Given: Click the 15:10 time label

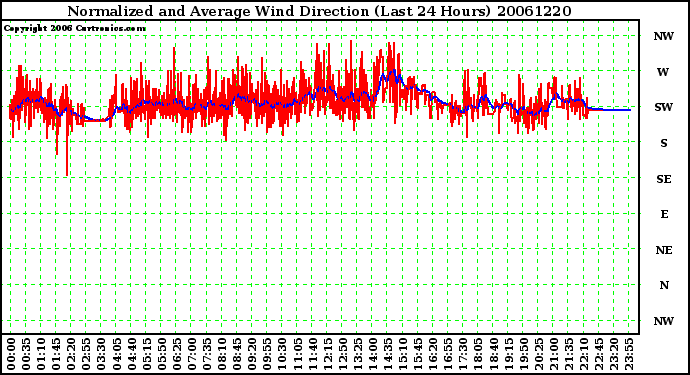Looking at the screenshot, I should click(x=402, y=354).
